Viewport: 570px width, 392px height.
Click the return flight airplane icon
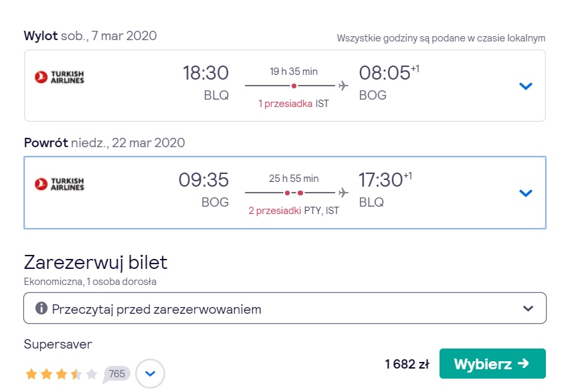[x=343, y=193]
